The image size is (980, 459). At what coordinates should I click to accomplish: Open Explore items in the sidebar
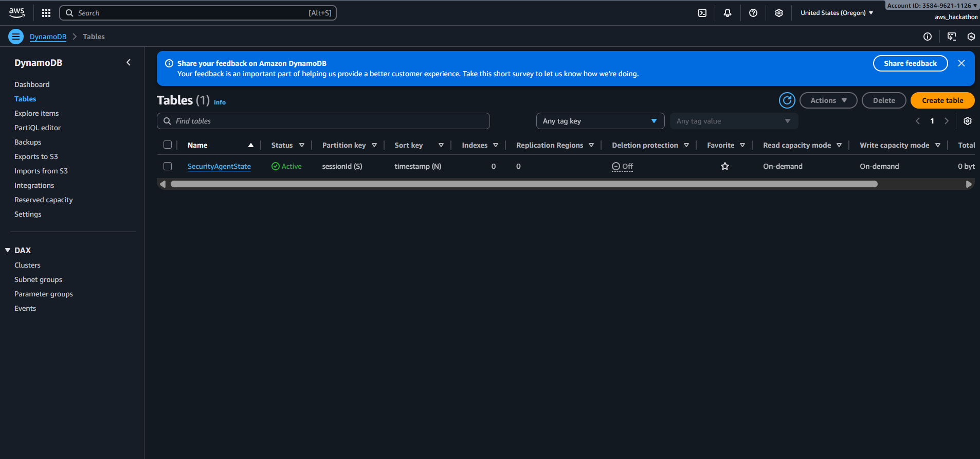click(x=37, y=113)
